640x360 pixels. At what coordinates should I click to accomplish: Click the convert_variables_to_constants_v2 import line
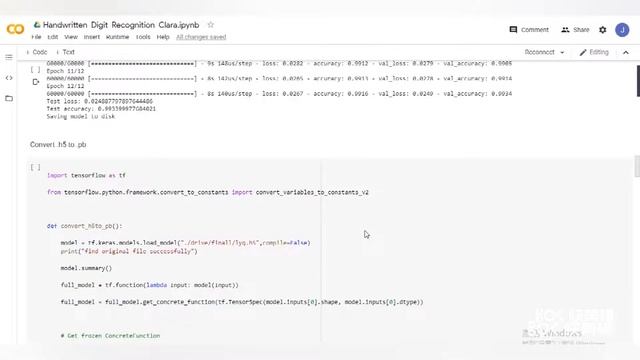tap(208, 192)
